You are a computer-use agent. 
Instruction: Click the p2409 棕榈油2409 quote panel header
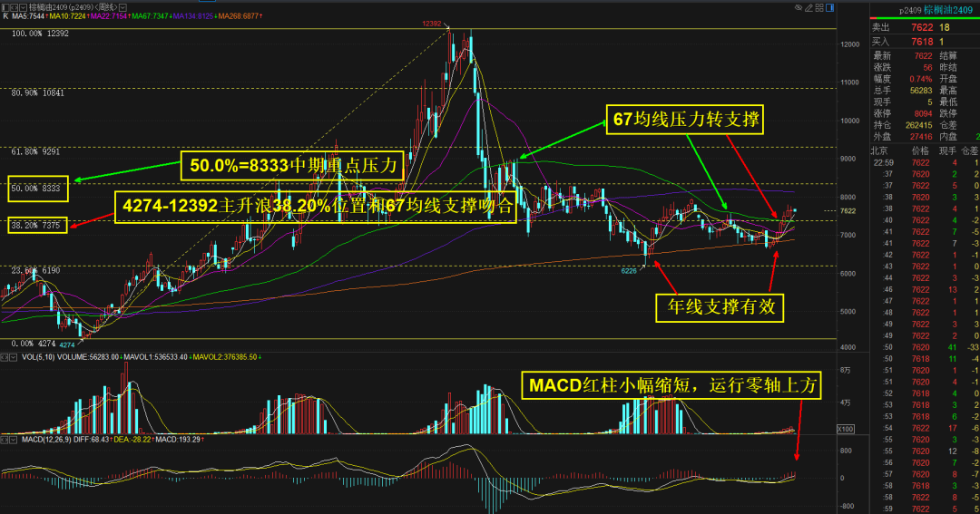[x=936, y=10]
